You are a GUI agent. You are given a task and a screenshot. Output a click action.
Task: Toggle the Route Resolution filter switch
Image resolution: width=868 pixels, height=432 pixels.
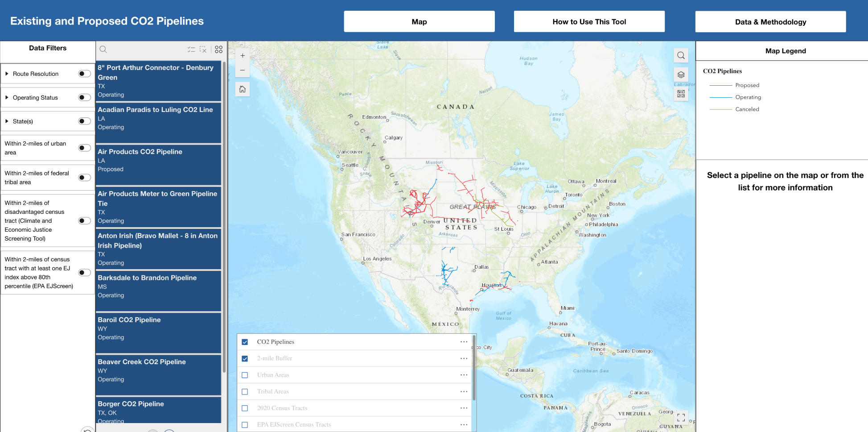click(84, 74)
